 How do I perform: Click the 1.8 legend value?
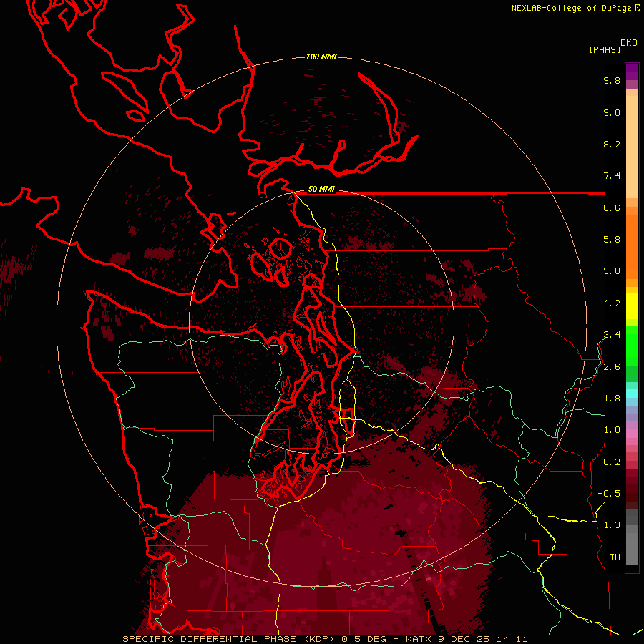point(612,399)
